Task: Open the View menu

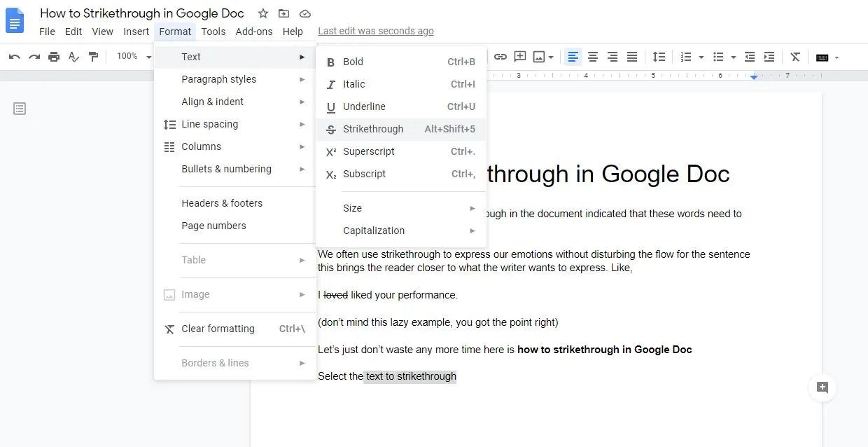Action: click(x=102, y=32)
